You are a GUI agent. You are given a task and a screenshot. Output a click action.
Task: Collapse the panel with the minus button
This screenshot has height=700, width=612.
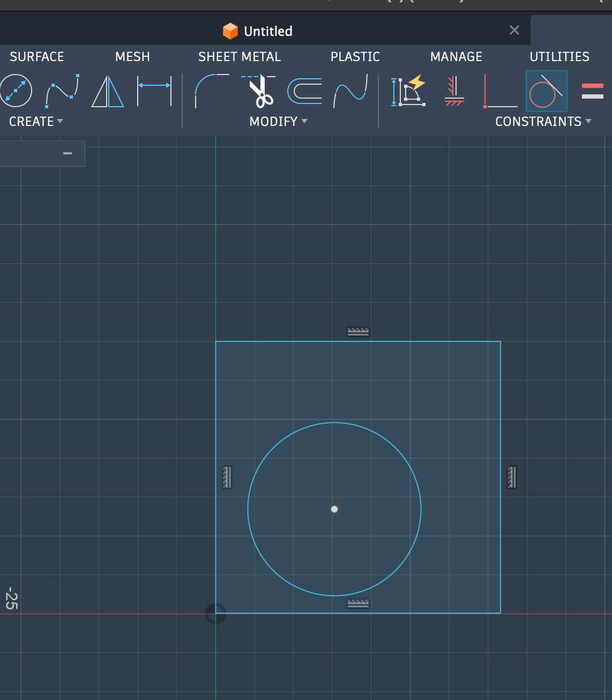(x=68, y=153)
